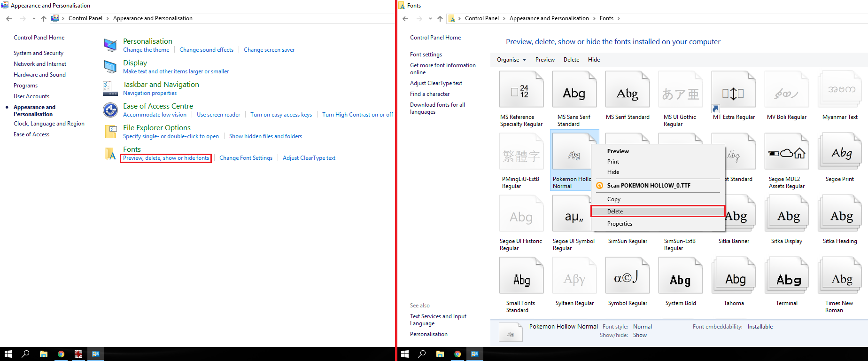Select the Tahoma font icon
868x361 pixels.
(734, 275)
